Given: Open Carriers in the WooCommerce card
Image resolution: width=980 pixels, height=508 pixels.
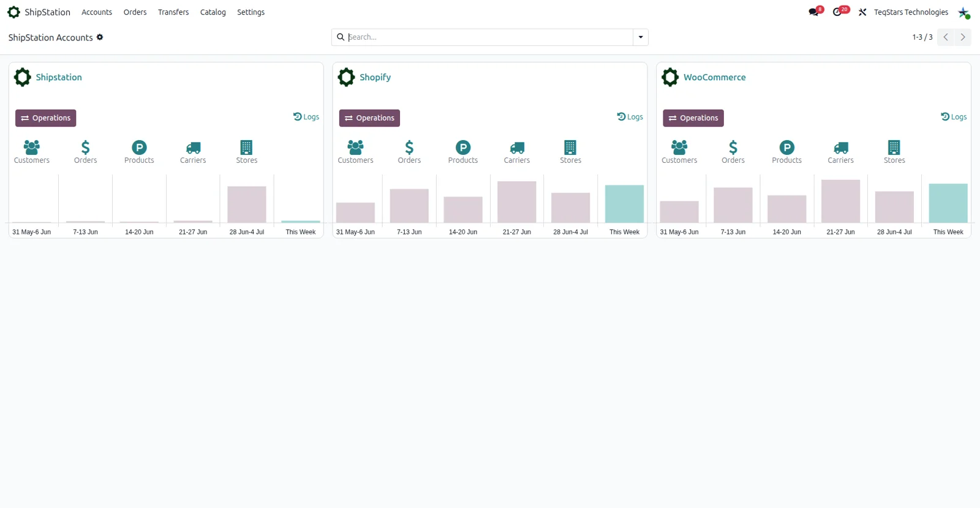Looking at the screenshot, I should tap(840, 152).
